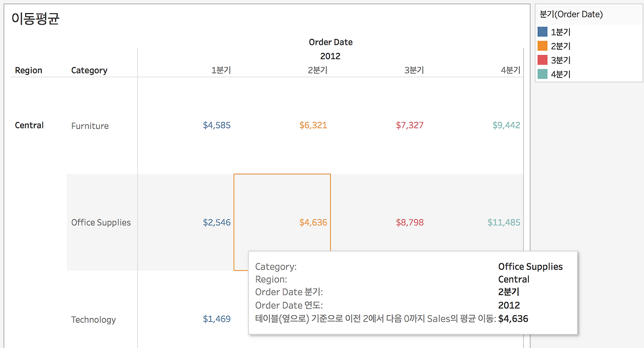Select the 1분기 column header
Image resolution: width=644 pixels, height=348 pixels.
(221, 71)
